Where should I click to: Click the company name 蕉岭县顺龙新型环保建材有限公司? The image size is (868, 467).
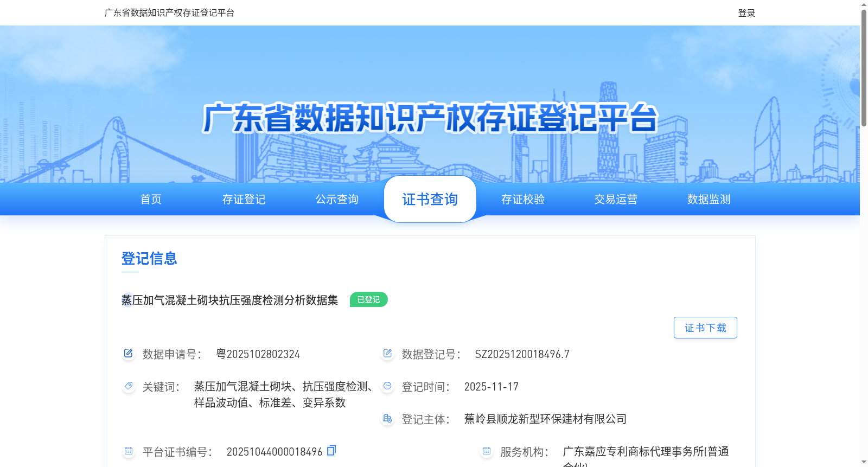546,419
